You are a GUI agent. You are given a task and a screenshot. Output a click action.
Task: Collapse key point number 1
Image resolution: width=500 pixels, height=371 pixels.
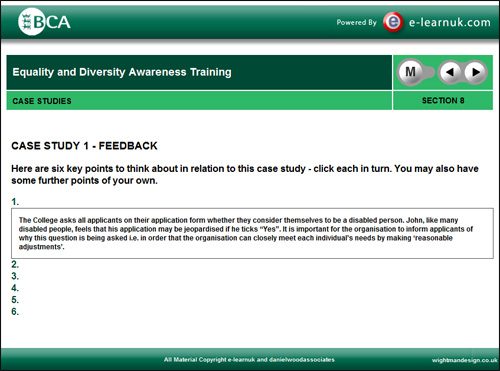pos(15,202)
